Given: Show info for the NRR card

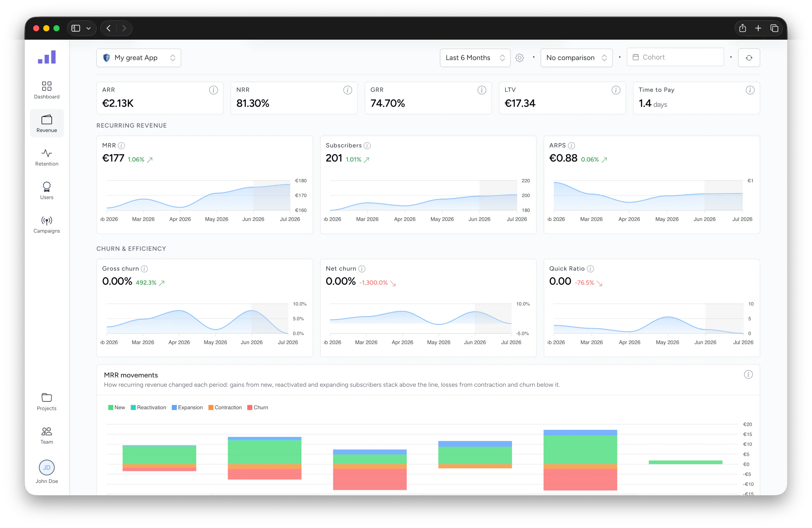Looking at the screenshot, I should tap(348, 90).
